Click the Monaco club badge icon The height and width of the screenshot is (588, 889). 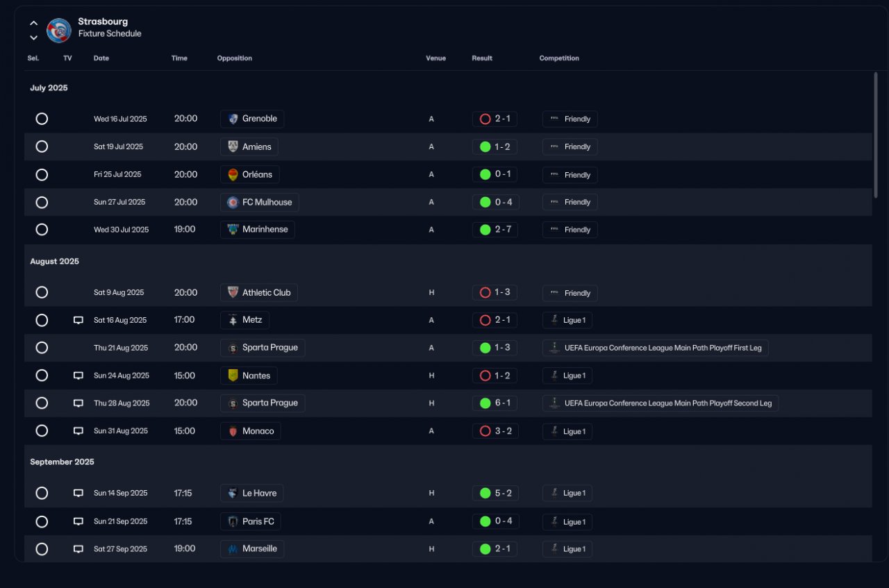[233, 431]
